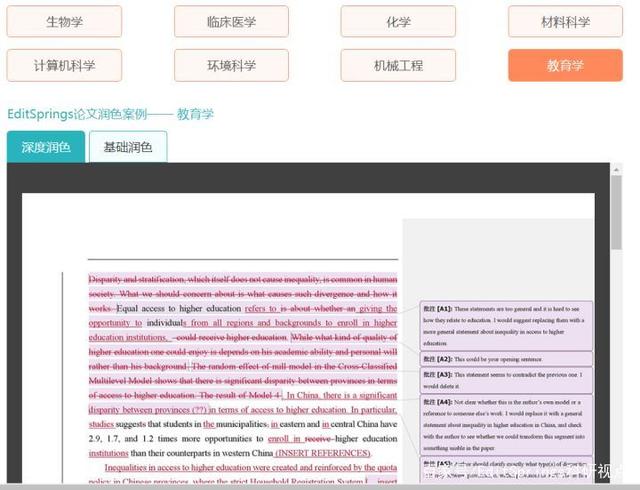The height and width of the screenshot is (490, 640).
Task: Select the 机械工程 category button
Action: 398,65
